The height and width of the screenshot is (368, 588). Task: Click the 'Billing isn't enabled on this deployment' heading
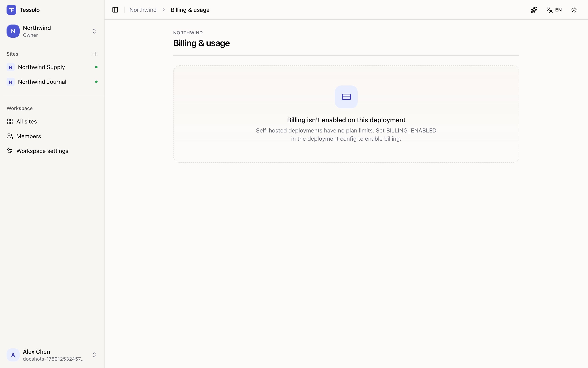[x=346, y=120]
